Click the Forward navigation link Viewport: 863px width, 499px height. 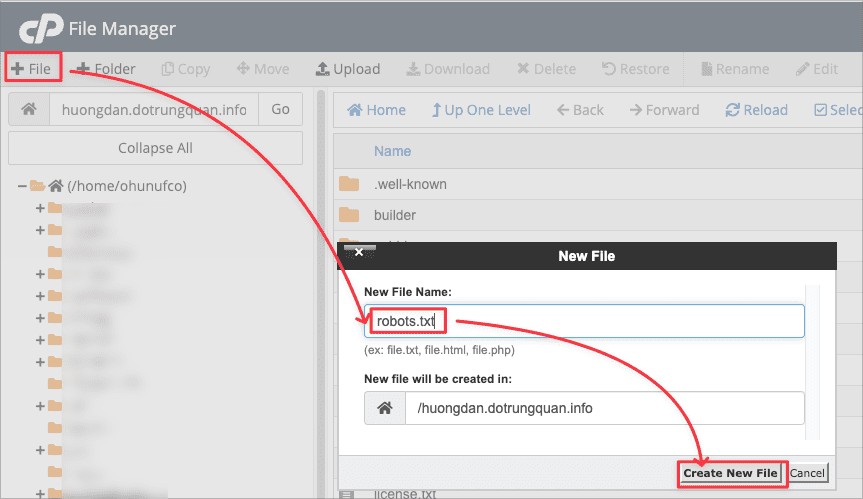point(664,110)
